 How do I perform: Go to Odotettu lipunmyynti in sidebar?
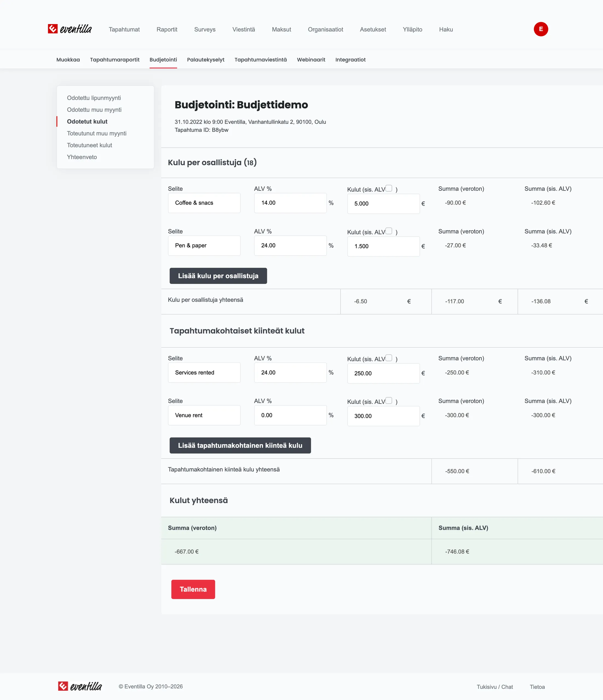(94, 98)
